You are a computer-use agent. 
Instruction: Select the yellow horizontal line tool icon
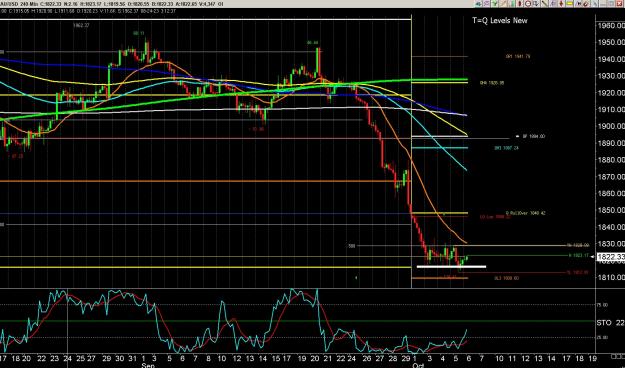point(570,4)
